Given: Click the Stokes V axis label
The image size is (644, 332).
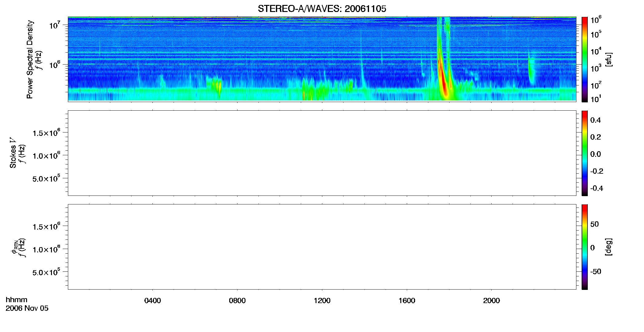Looking at the screenshot, I should 13,153.
